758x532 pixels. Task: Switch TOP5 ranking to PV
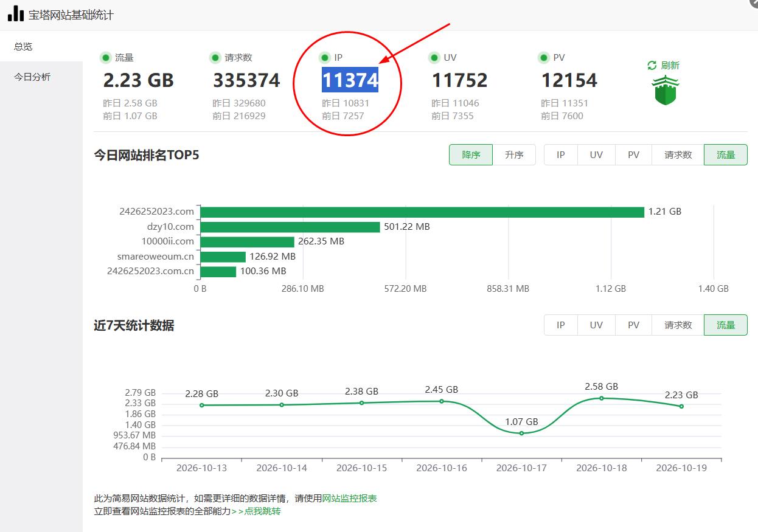[x=634, y=154]
